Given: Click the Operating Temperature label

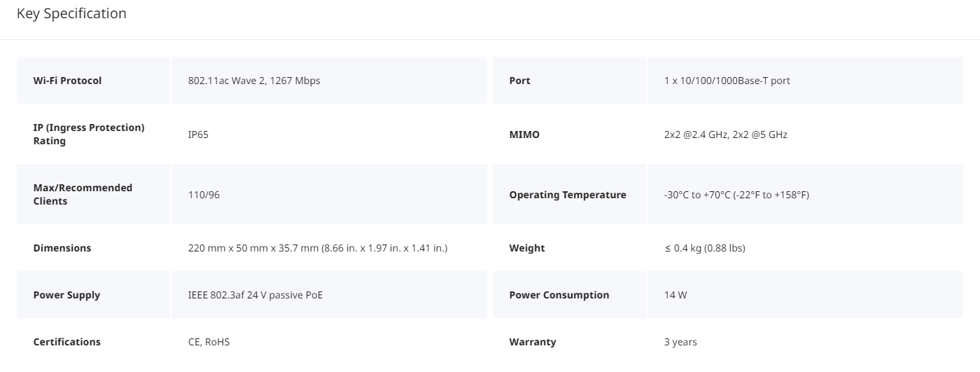Looking at the screenshot, I should click(x=567, y=195).
